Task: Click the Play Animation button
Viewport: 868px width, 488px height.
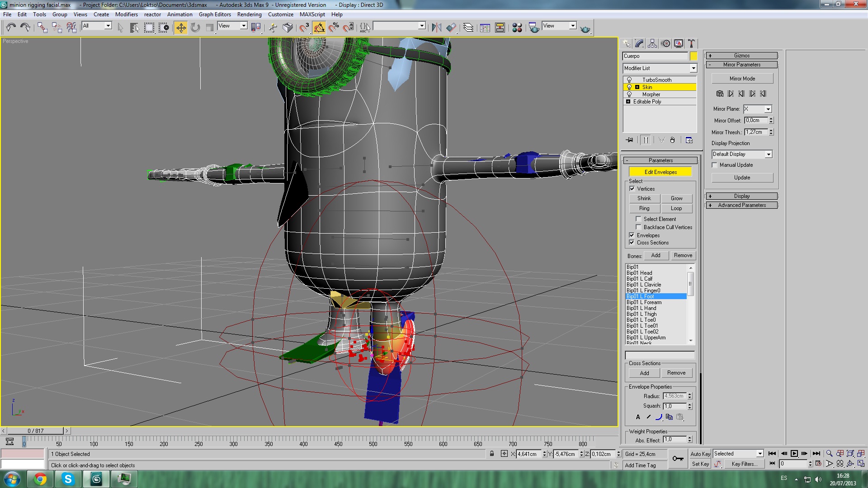Action: (x=794, y=454)
